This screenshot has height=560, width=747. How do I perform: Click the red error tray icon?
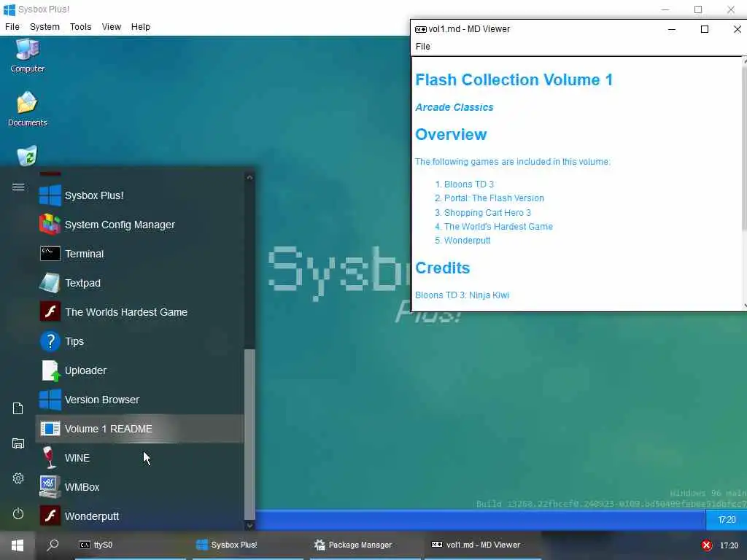click(706, 545)
